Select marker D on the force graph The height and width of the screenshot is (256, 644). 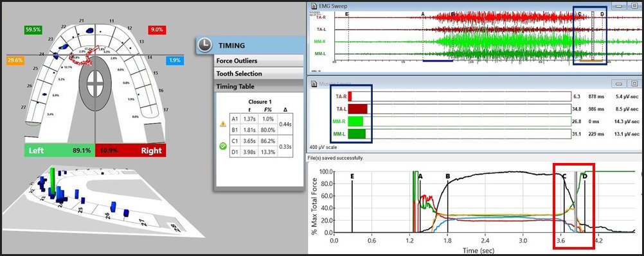(585, 176)
